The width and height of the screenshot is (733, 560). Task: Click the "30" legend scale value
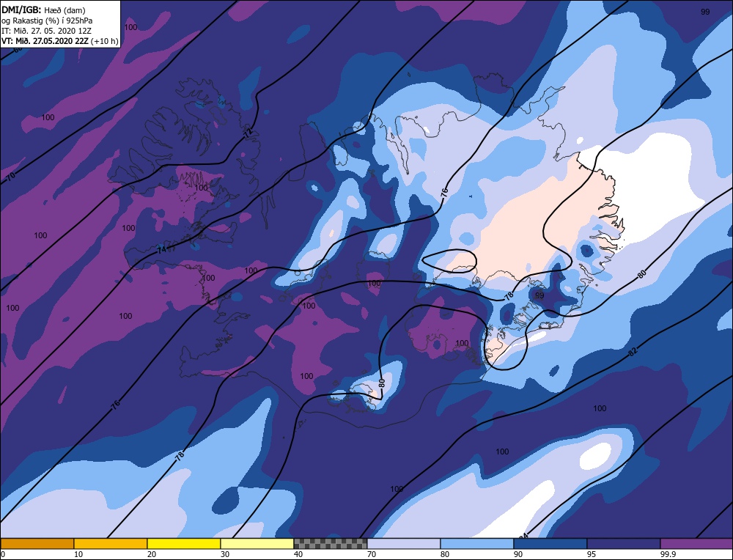click(x=225, y=554)
